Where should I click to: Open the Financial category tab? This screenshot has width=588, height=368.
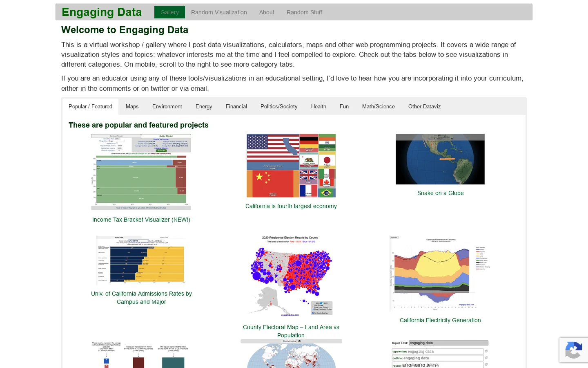pos(236,106)
